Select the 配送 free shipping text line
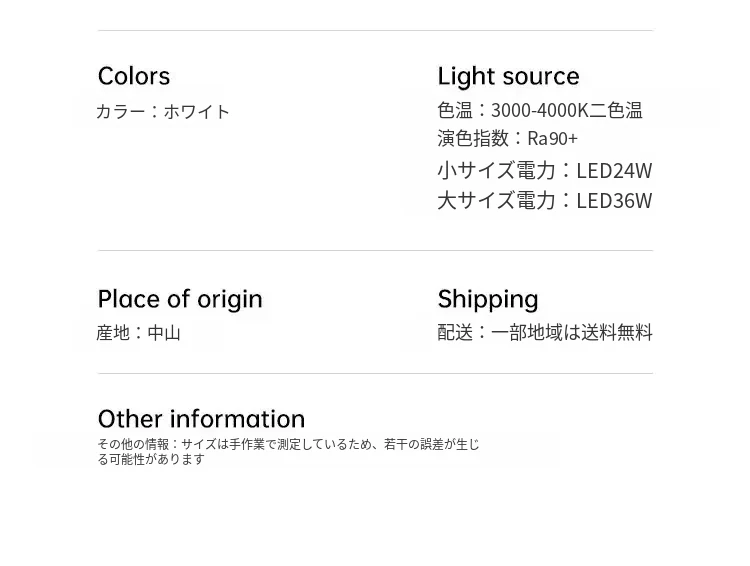750x566 pixels. pyautogui.click(x=544, y=332)
